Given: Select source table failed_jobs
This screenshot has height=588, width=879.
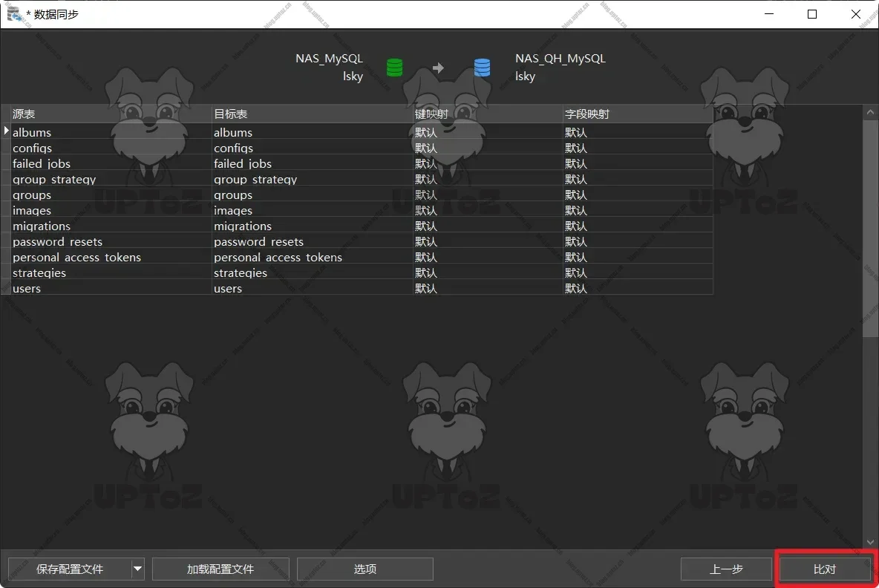Looking at the screenshot, I should (x=111, y=163).
